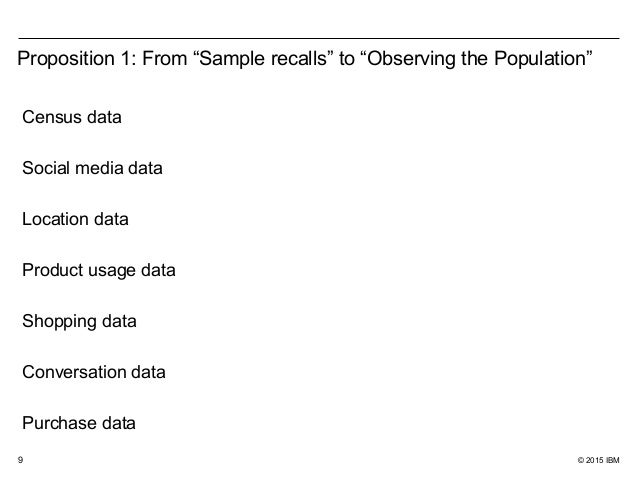This screenshot has width=638, height=479.
Task: Select the Shopping data line
Action: coord(79,322)
